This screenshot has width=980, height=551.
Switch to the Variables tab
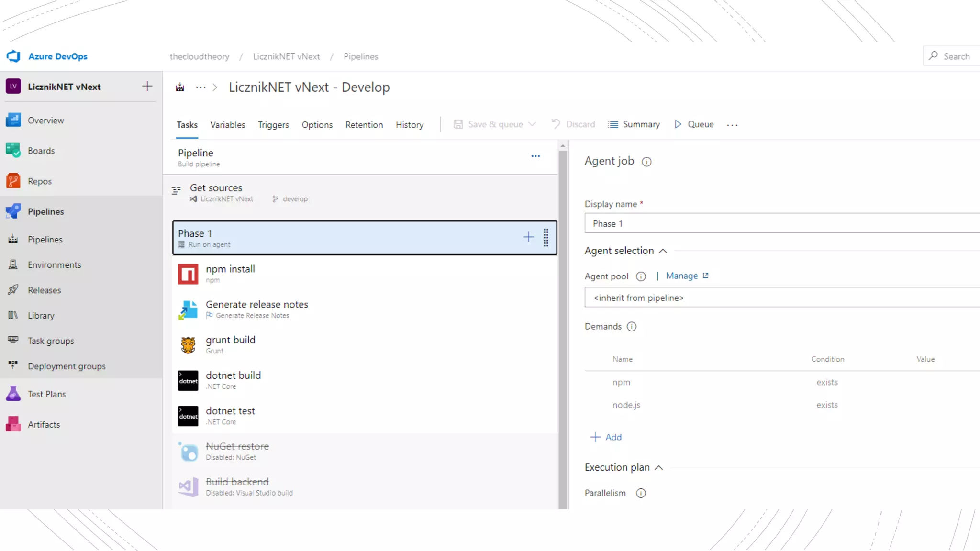228,125
